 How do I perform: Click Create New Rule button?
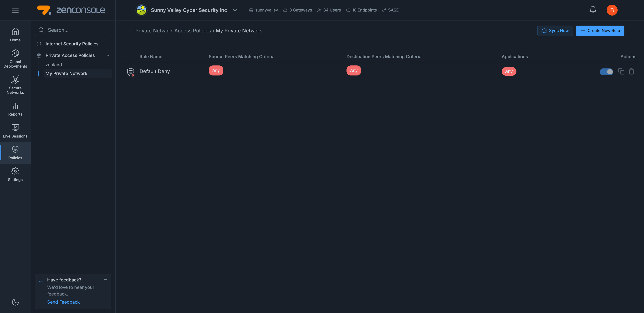(x=600, y=30)
